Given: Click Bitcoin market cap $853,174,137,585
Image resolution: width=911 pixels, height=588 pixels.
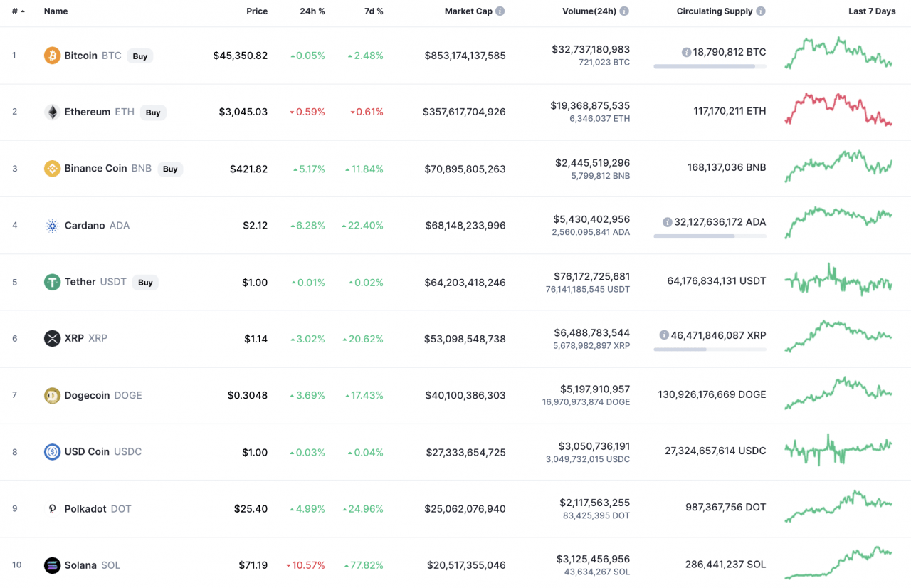Looking at the screenshot, I should [465, 56].
